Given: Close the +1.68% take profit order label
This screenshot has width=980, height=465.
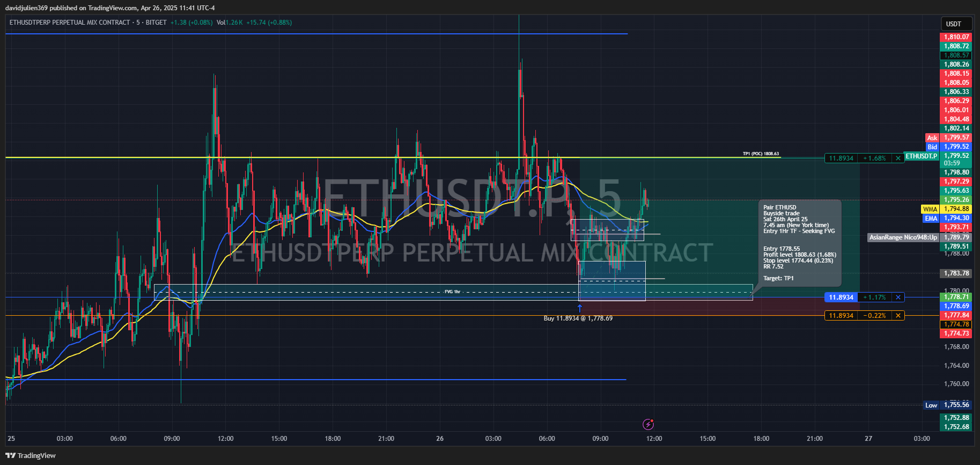Looking at the screenshot, I should click(x=898, y=158).
